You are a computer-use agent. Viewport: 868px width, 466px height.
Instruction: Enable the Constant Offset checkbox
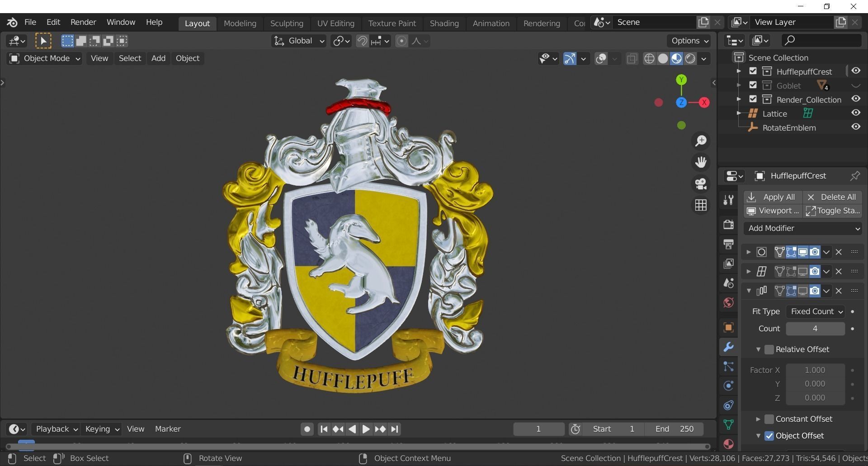click(x=769, y=419)
